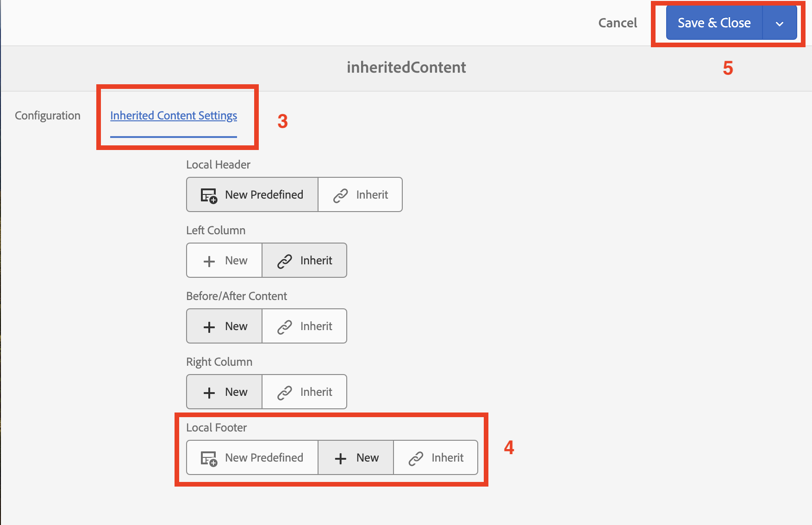The height and width of the screenshot is (525, 812).
Task: Switch Before/After Content to Inherit
Action: pos(305,326)
